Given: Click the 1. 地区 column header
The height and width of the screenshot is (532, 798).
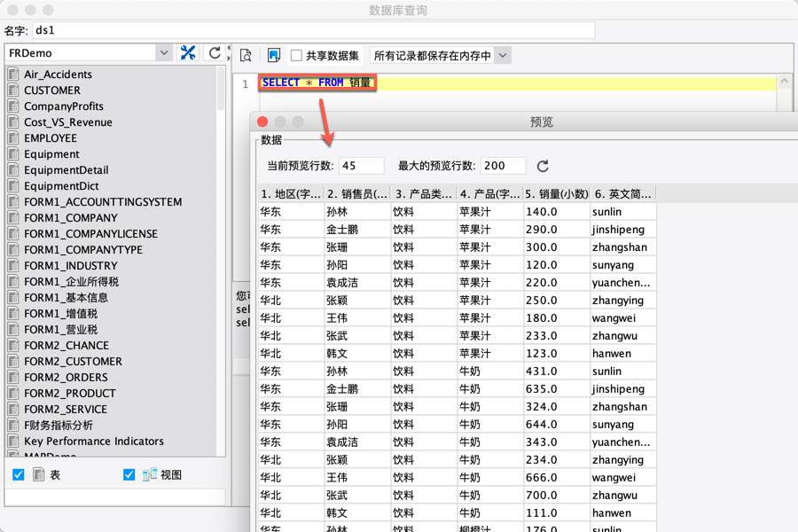Looking at the screenshot, I should pyautogui.click(x=291, y=193).
